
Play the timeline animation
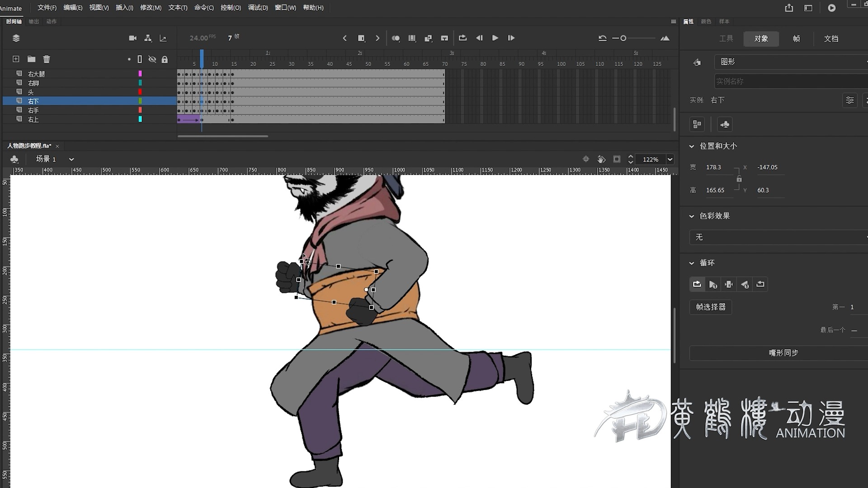[495, 38]
